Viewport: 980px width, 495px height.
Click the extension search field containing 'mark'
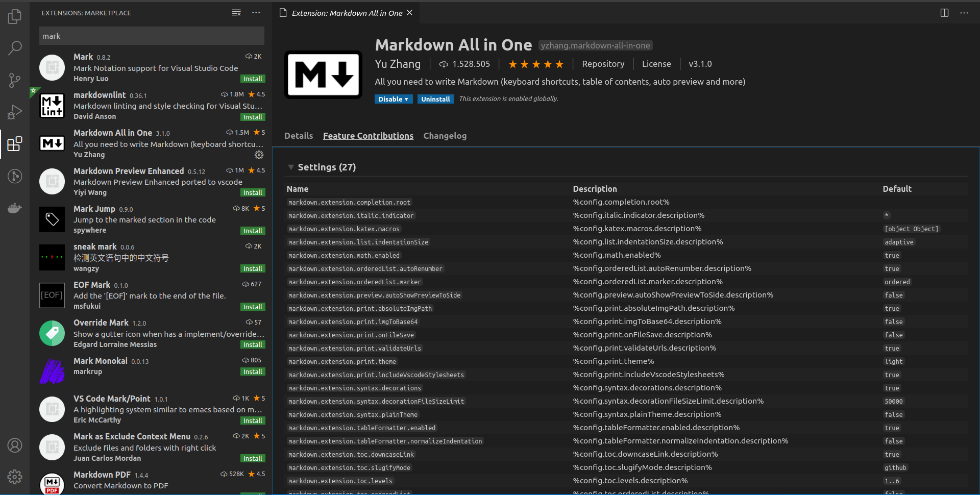[x=152, y=36]
